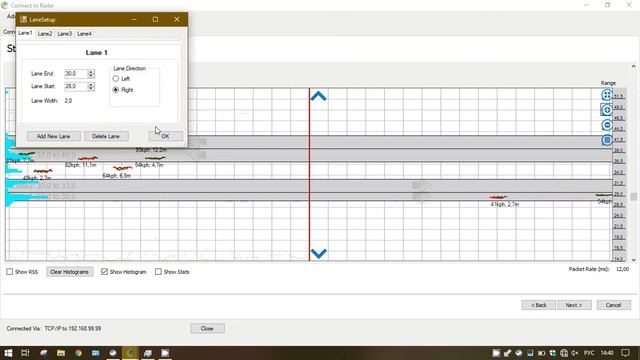Click the network globe tray icon

564,353
